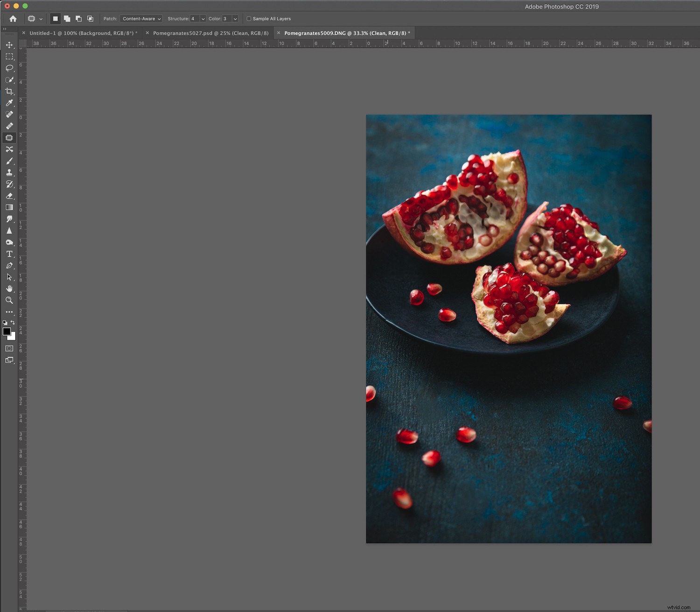Screen dimensions: 700x612
Task: Close the Pomegranates5009.DNG document
Action: (279, 33)
